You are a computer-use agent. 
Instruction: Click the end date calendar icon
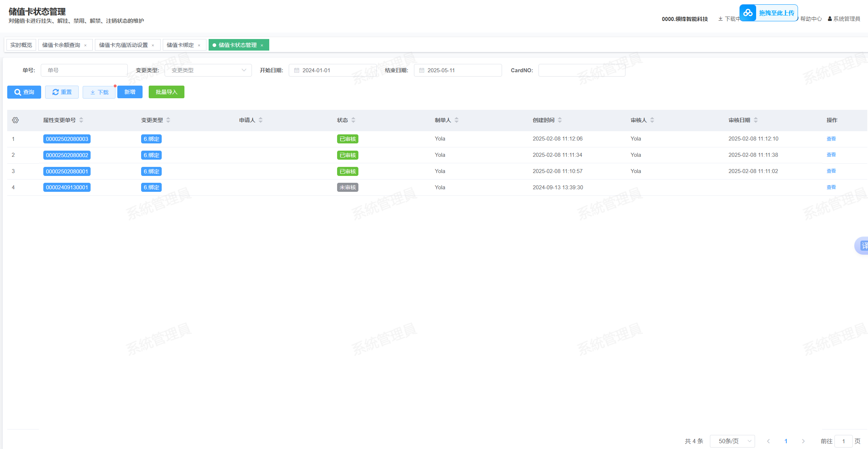(x=422, y=70)
